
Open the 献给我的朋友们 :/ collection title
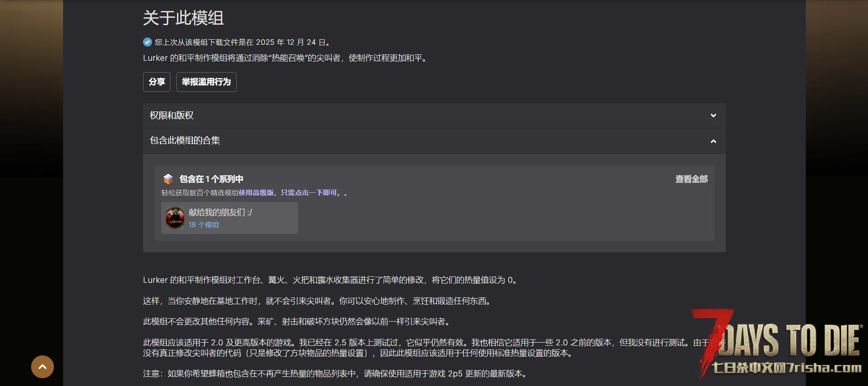[220, 212]
